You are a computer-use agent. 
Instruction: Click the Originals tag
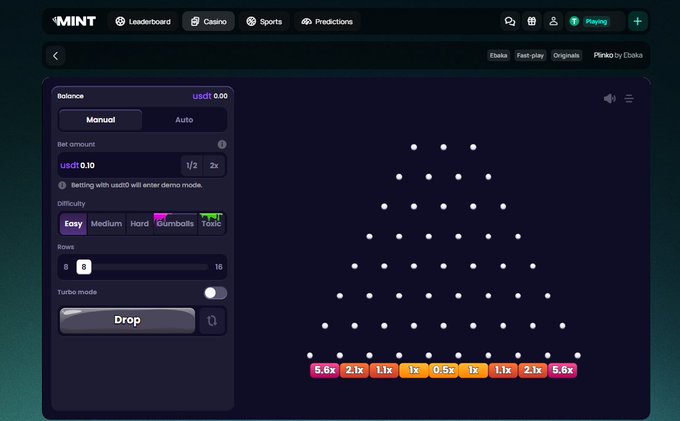[x=566, y=55]
